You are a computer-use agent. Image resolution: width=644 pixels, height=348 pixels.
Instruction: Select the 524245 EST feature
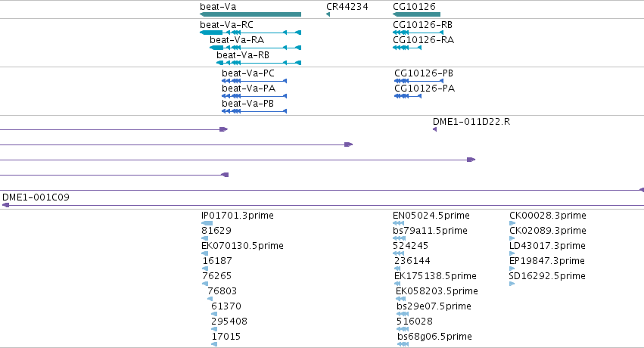tap(411, 246)
